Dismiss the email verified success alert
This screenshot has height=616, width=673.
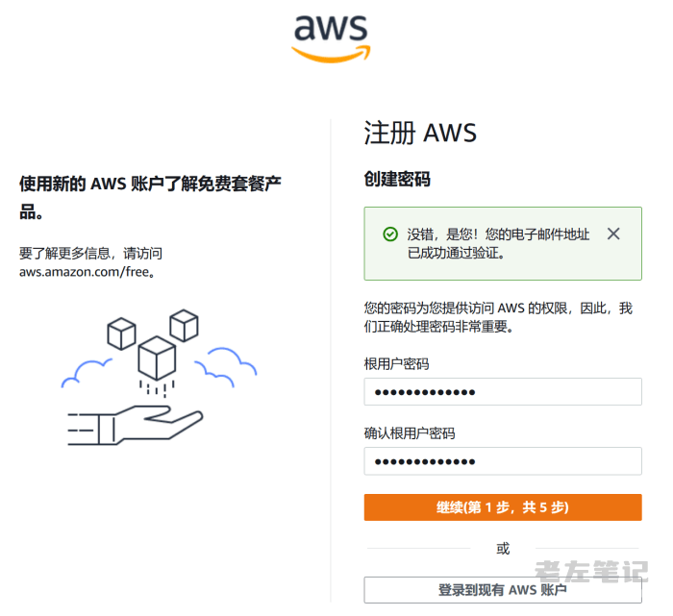point(613,234)
